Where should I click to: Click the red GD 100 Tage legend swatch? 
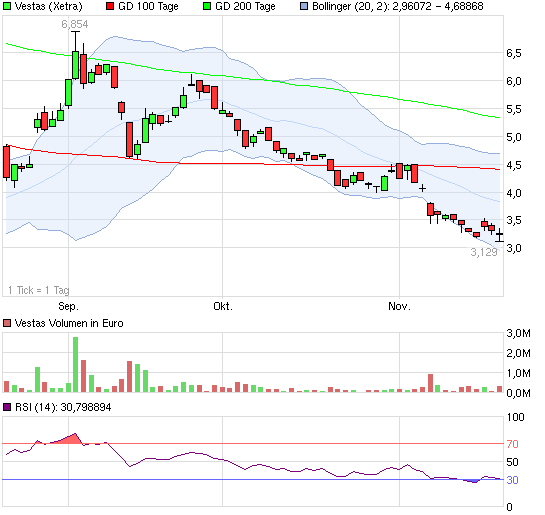110,6
